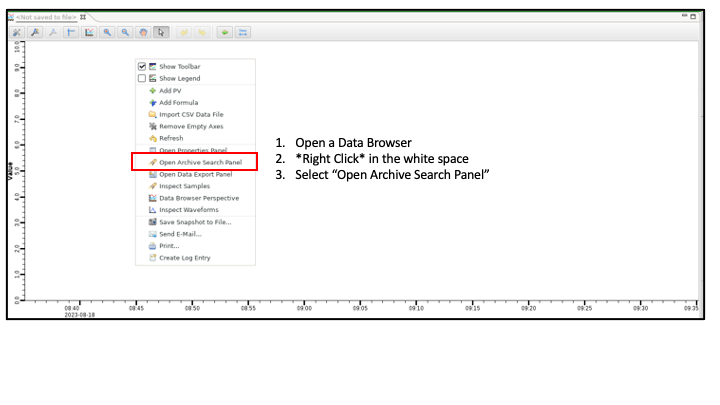Click the first magnifier zoom icon
This screenshot has width=720, height=405.
(x=107, y=33)
